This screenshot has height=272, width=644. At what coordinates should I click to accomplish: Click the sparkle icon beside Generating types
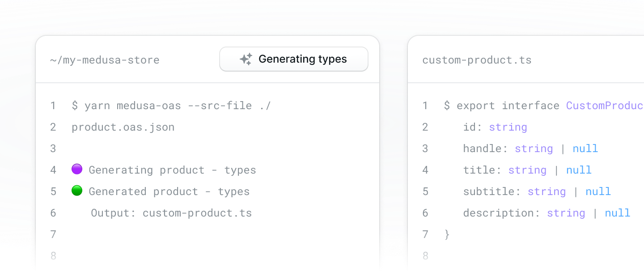[x=246, y=59]
